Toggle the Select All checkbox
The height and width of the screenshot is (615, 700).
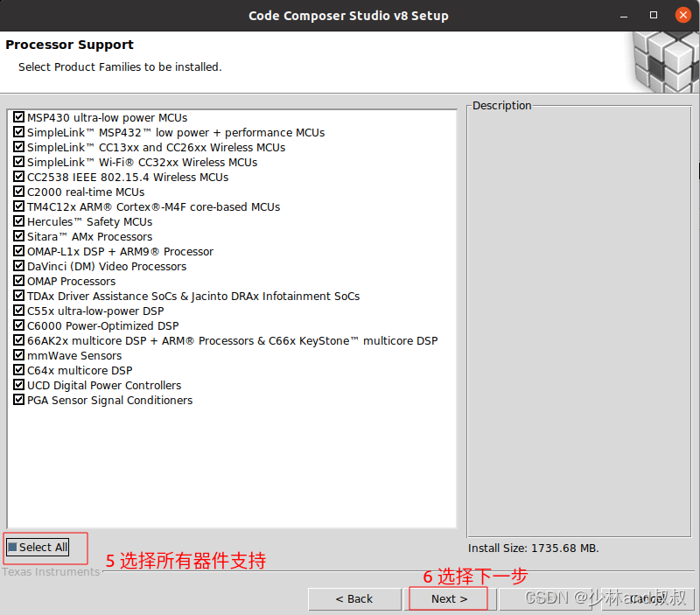(x=13, y=547)
